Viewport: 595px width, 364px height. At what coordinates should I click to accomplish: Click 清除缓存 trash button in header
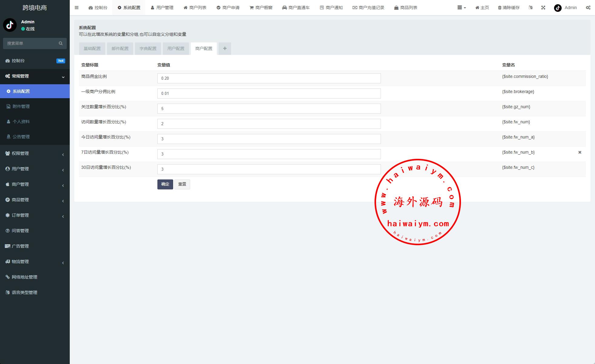click(x=509, y=8)
